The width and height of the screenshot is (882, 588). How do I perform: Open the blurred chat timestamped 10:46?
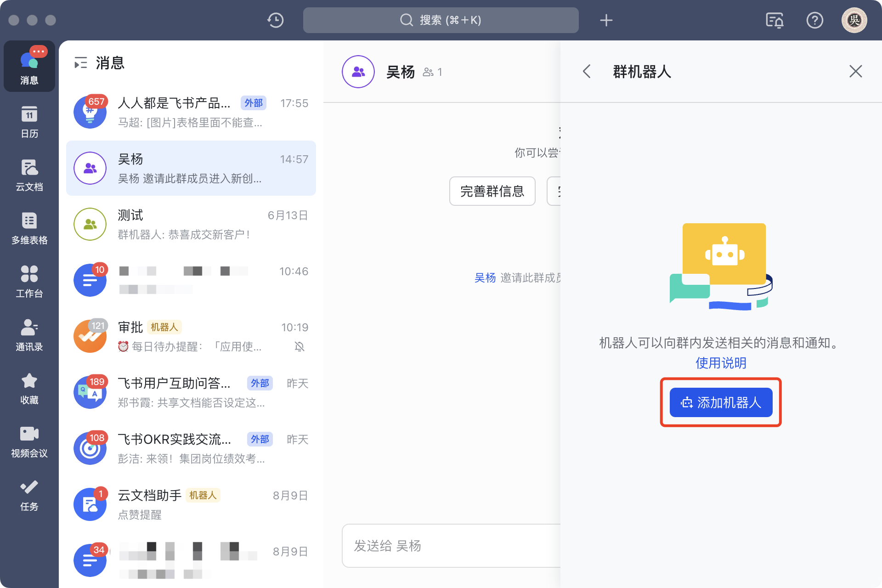pyautogui.click(x=191, y=280)
